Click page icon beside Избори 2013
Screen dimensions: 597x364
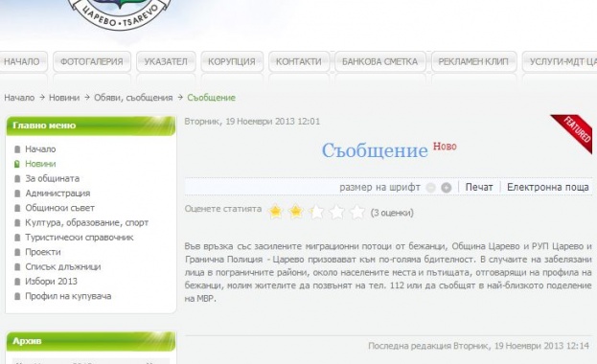coord(17,282)
